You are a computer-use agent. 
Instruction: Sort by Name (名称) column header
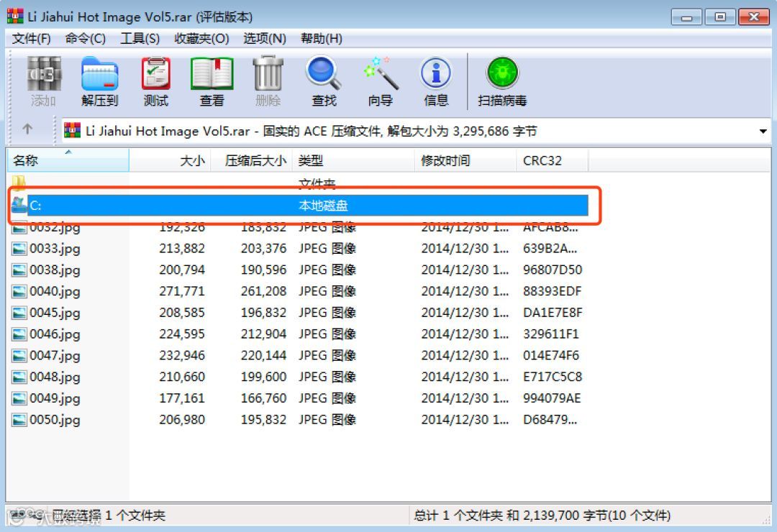[x=68, y=160]
